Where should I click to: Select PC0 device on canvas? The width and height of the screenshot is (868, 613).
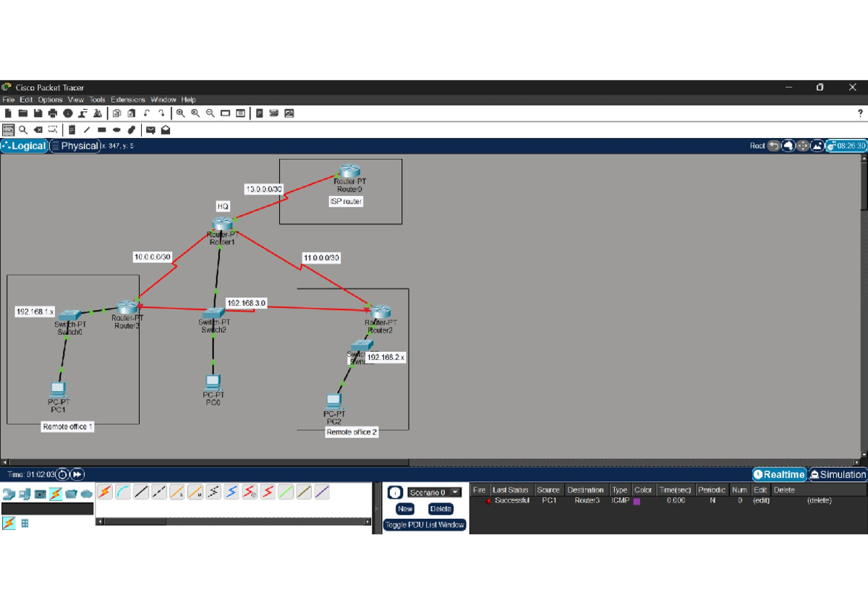[x=213, y=382]
